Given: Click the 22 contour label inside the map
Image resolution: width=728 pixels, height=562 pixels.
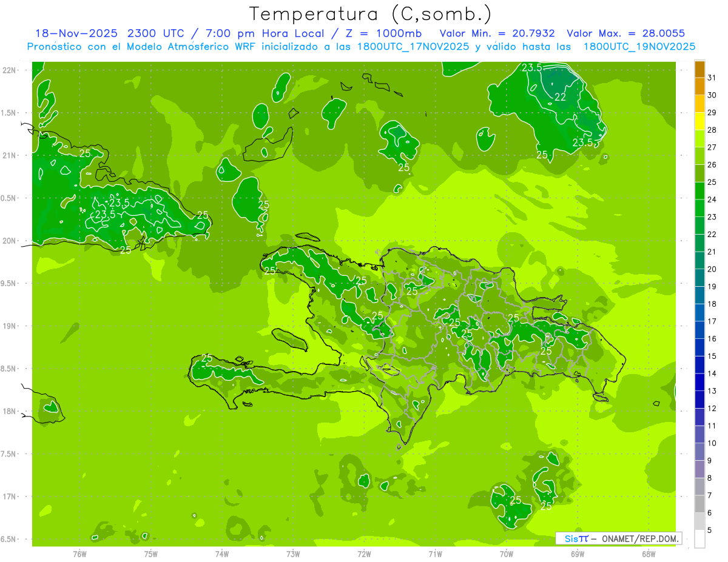Looking at the screenshot, I should pyautogui.click(x=561, y=97).
